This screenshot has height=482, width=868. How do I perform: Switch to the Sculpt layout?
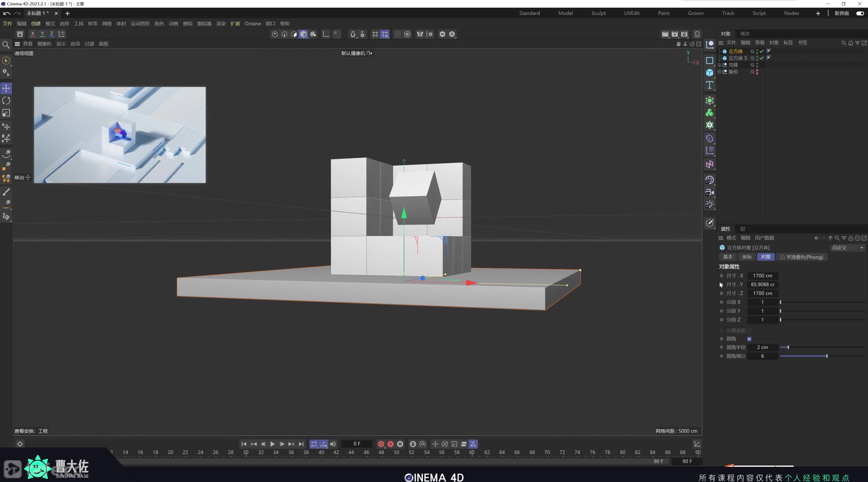[x=598, y=13]
